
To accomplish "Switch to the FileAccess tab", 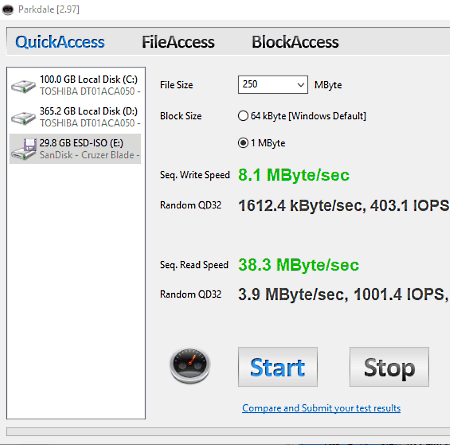I will (178, 42).
